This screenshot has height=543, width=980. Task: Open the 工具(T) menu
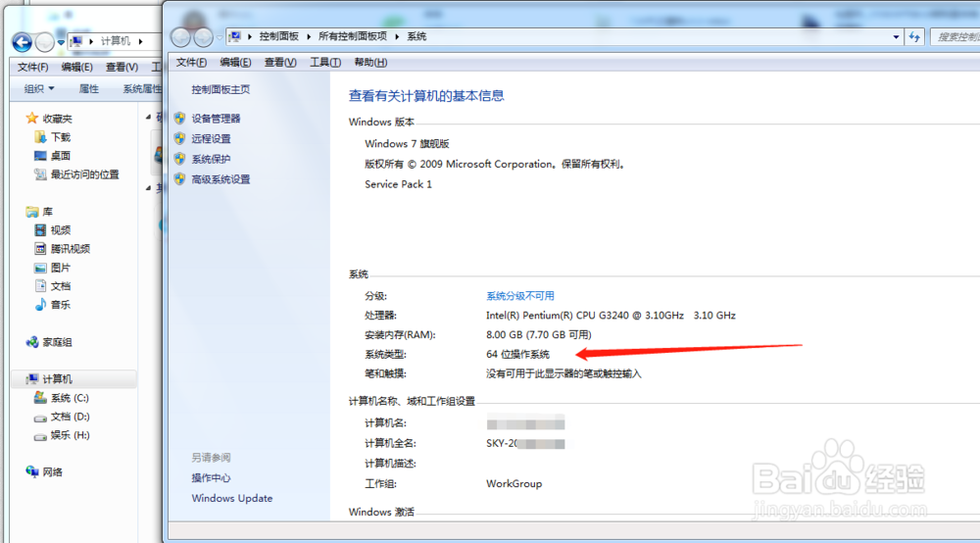[325, 63]
